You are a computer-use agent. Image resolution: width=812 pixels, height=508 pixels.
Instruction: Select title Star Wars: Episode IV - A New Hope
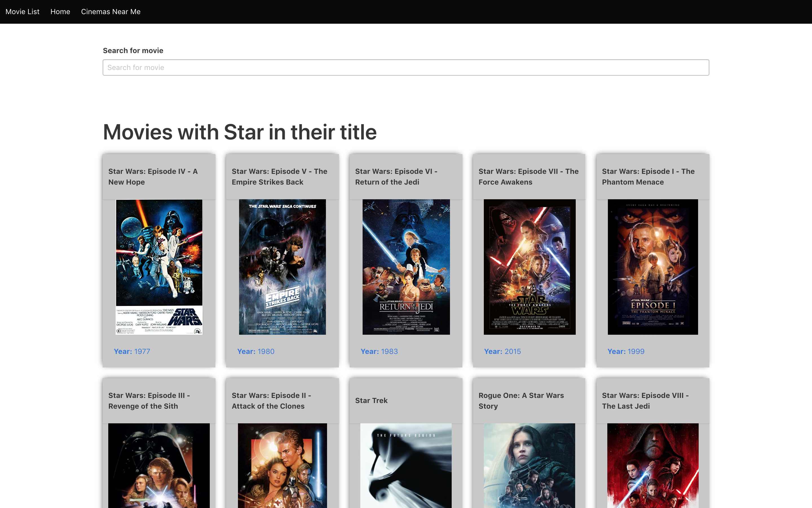153,177
